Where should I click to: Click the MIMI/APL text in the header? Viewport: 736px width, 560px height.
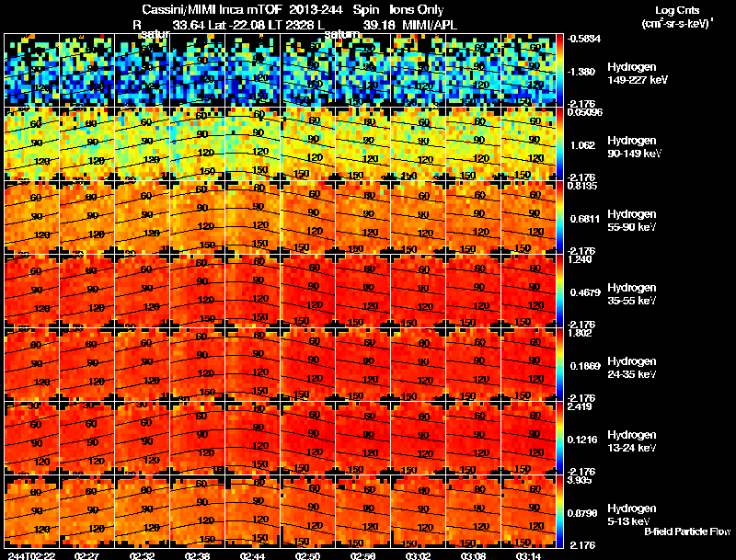[430, 25]
